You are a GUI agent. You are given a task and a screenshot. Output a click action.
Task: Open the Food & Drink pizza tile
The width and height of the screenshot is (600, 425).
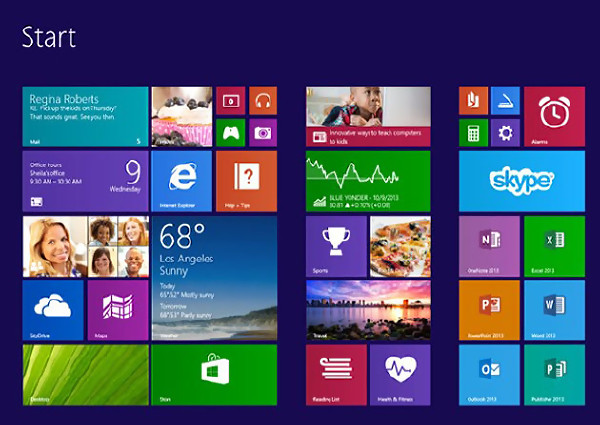click(400, 246)
